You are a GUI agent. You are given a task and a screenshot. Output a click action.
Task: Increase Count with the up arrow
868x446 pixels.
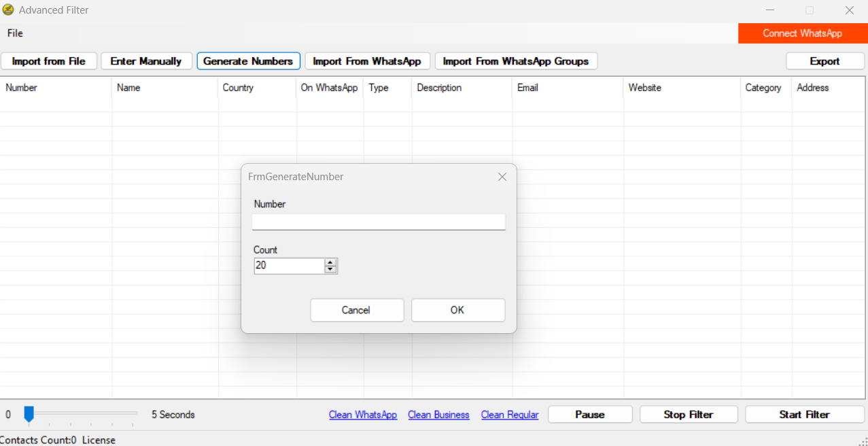point(330,262)
